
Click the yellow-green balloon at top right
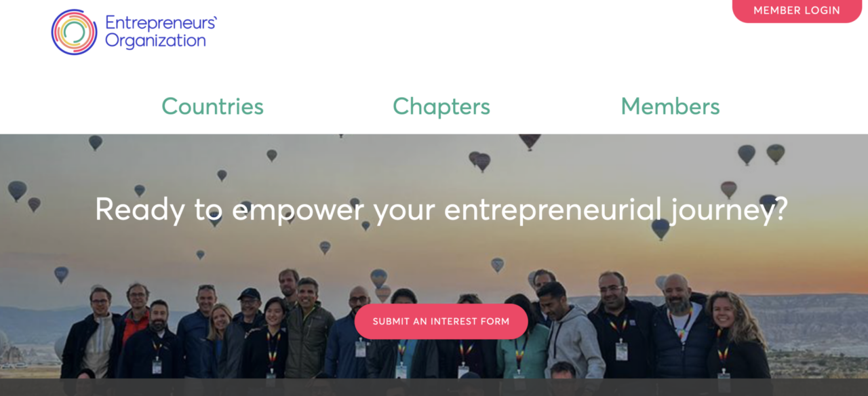pyautogui.click(x=776, y=154)
